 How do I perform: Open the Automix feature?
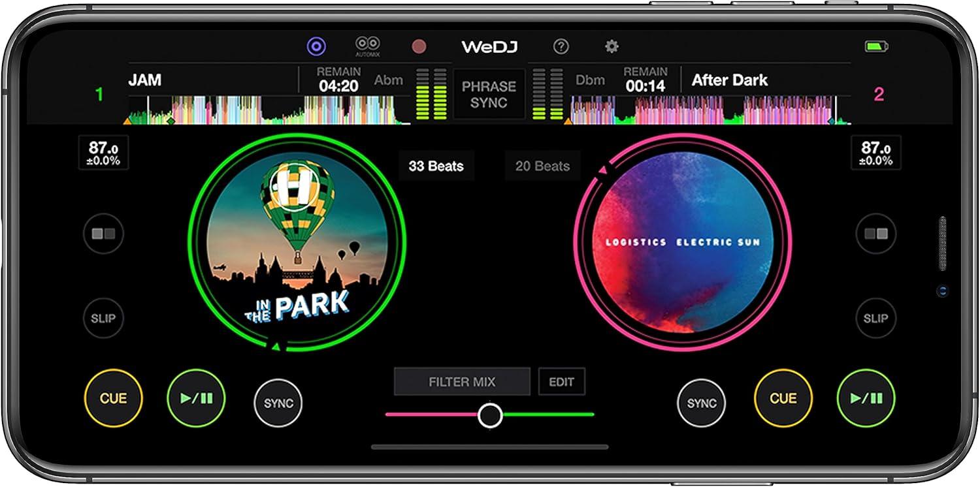pyautogui.click(x=368, y=46)
